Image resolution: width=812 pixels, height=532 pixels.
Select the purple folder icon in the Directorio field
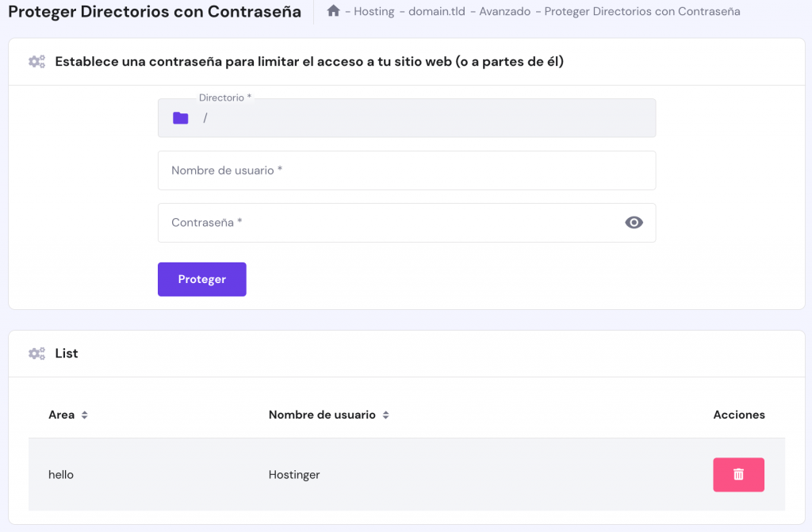point(180,117)
